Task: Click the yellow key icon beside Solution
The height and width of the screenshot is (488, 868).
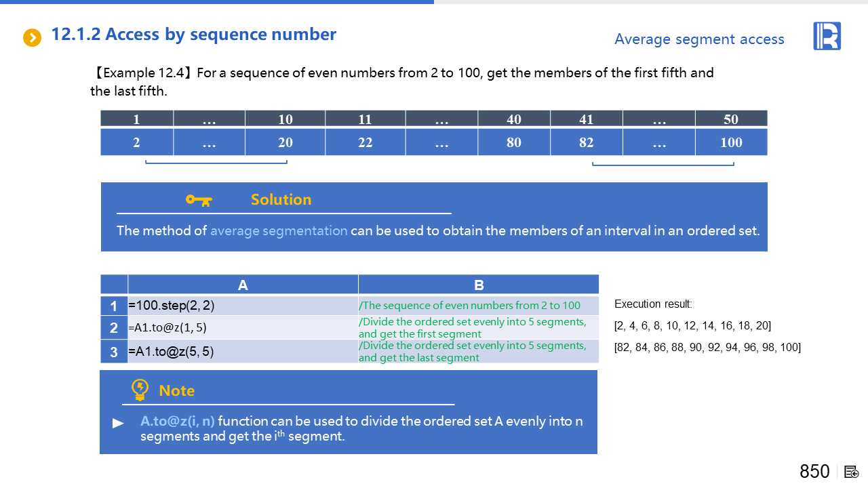Action: coord(199,200)
